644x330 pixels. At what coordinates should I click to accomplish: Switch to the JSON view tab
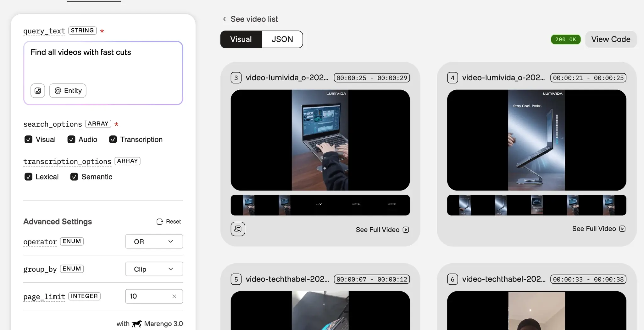click(x=282, y=39)
